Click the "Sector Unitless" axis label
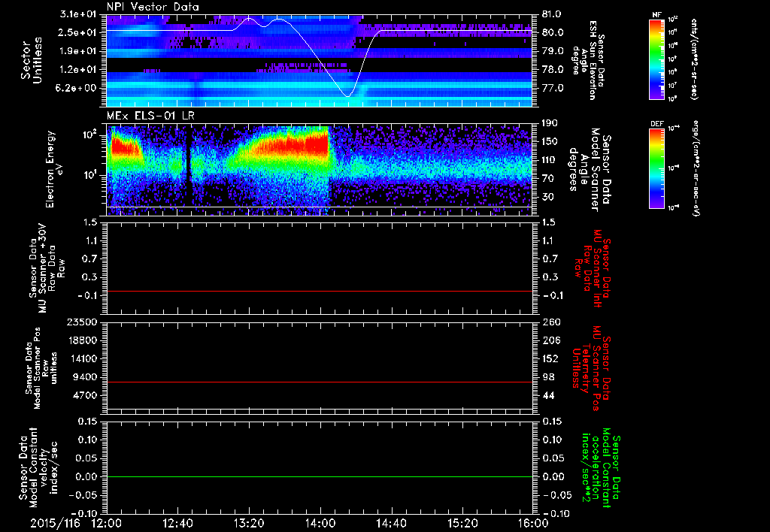This screenshot has height=532, width=770. tap(32, 60)
